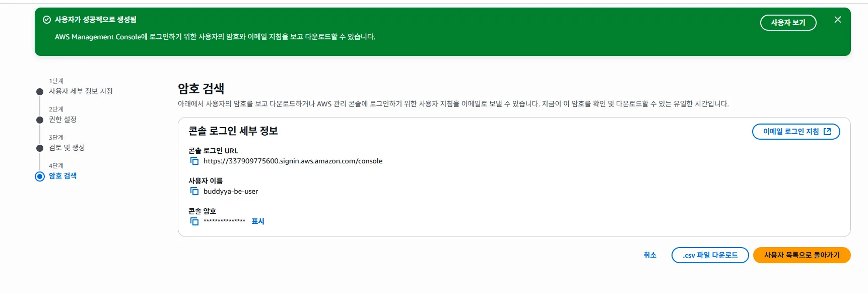Screen dimensions: 868x294
Task: Click the step 3 bullet marker
Action: point(40,148)
